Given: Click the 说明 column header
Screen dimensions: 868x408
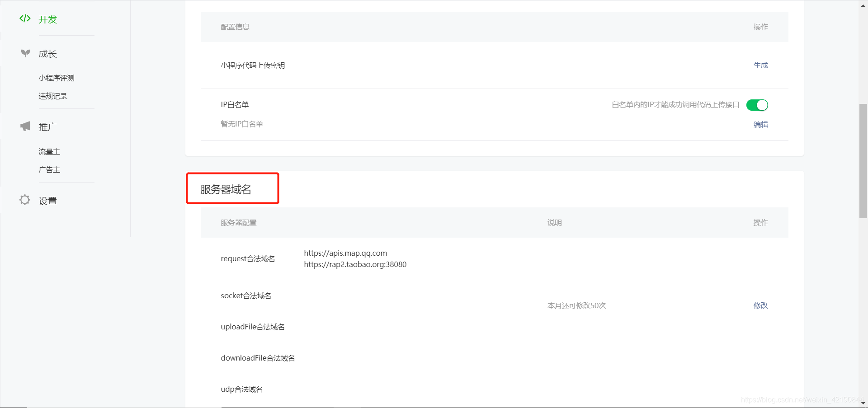Looking at the screenshot, I should (555, 222).
